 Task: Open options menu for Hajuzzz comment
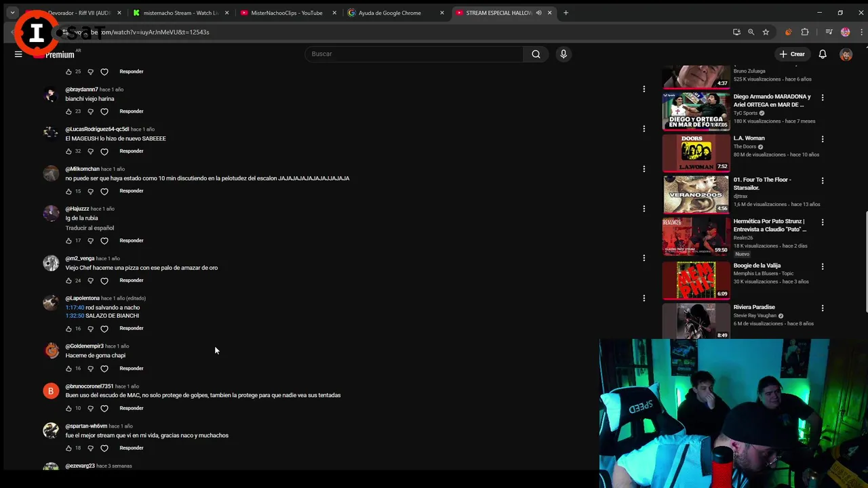click(644, 209)
